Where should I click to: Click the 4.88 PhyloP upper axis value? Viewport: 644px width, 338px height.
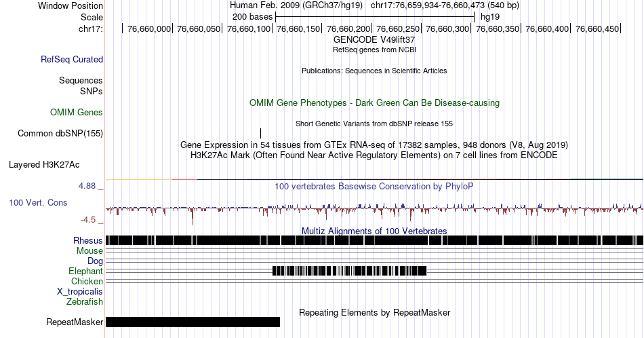[x=87, y=186]
